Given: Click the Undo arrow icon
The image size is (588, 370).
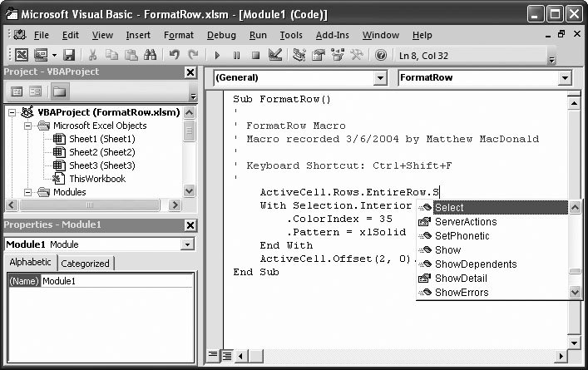Looking at the screenshot, I should click(174, 55).
